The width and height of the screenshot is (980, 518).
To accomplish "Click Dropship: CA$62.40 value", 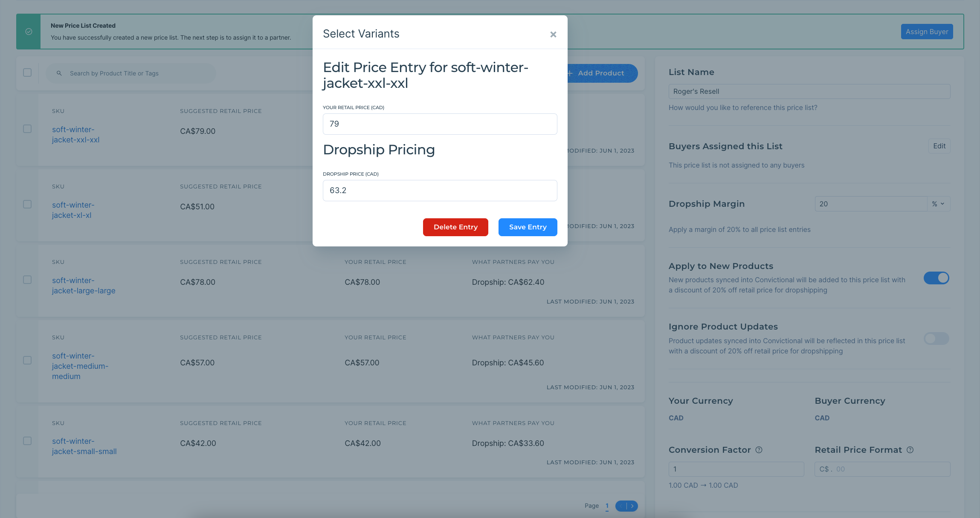I will 508,282.
